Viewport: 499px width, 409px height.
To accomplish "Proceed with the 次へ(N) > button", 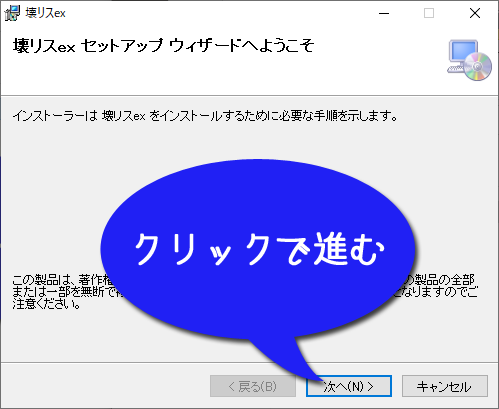I will pos(349,386).
